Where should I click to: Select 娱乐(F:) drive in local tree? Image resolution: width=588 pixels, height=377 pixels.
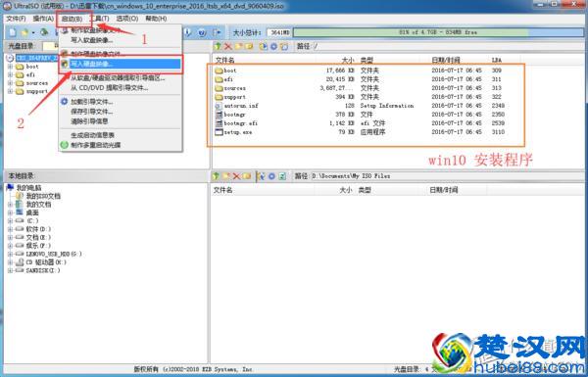(x=38, y=246)
